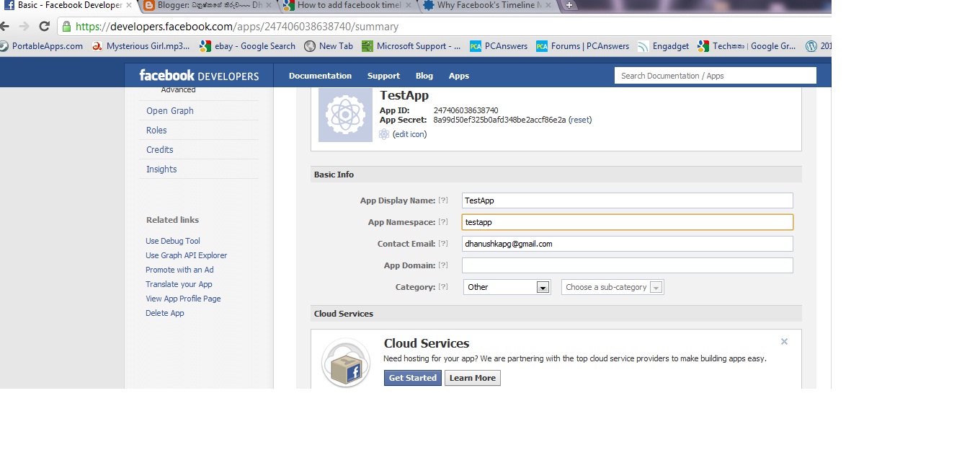Click the TestApp atom app icon
This screenshot has width=980, height=450.
pyautogui.click(x=345, y=115)
